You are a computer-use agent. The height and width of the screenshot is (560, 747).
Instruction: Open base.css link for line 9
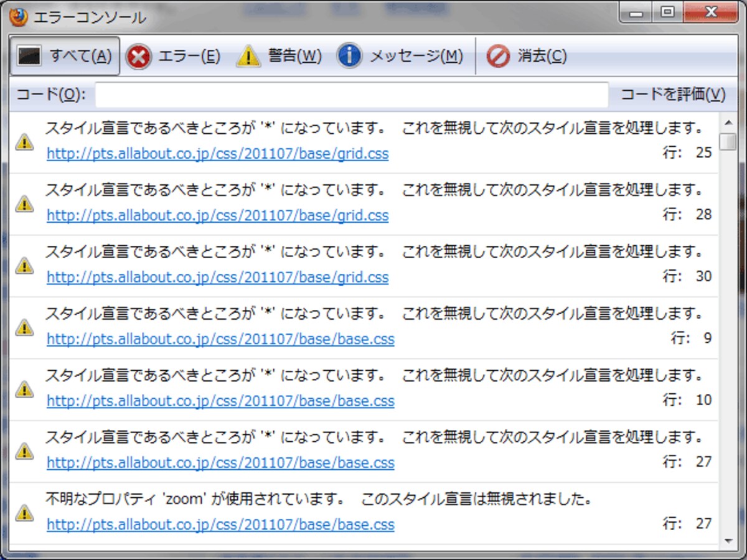[x=220, y=339]
